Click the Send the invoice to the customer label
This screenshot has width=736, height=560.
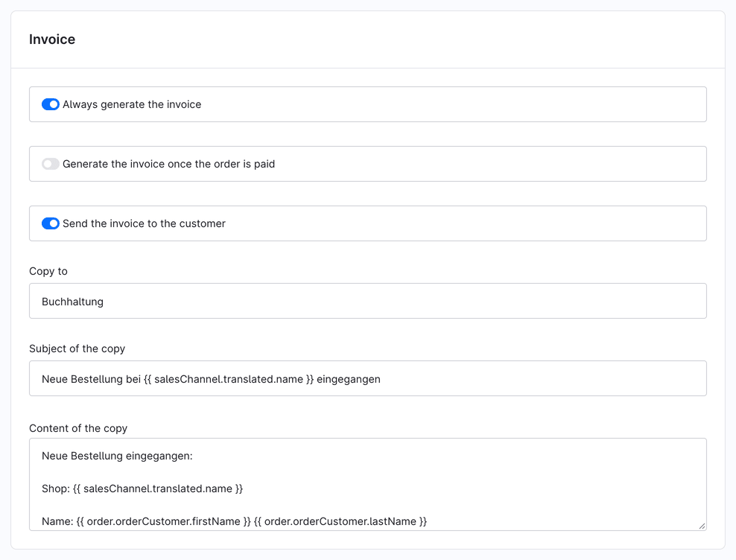click(x=144, y=223)
